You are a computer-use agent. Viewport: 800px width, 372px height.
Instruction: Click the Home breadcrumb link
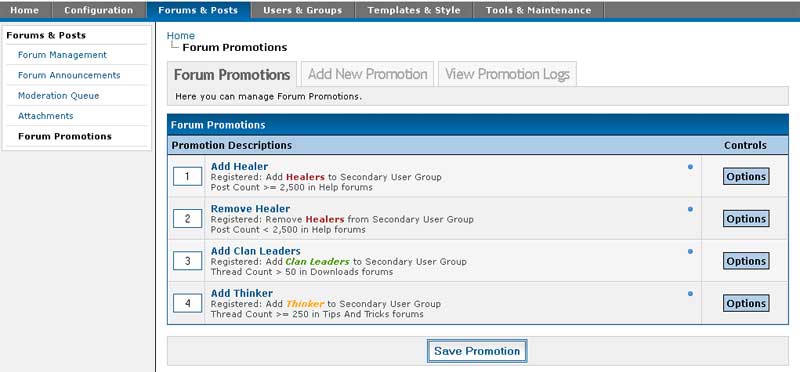click(181, 36)
